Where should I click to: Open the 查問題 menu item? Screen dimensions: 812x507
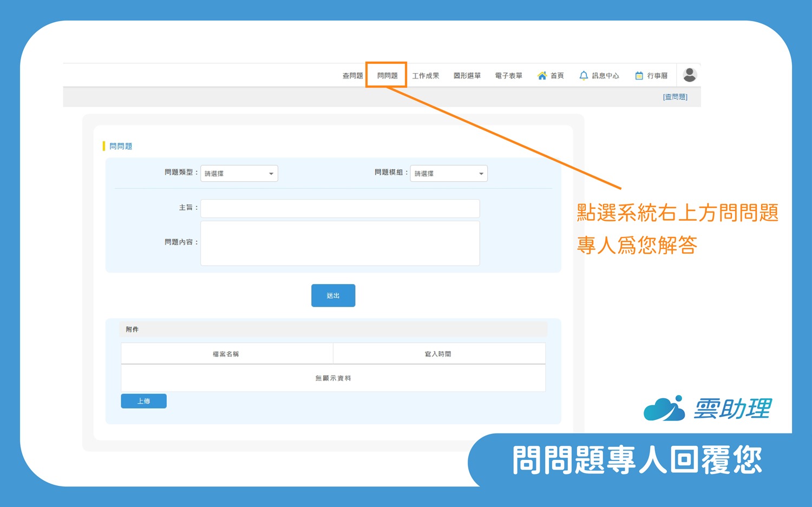tap(352, 76)
